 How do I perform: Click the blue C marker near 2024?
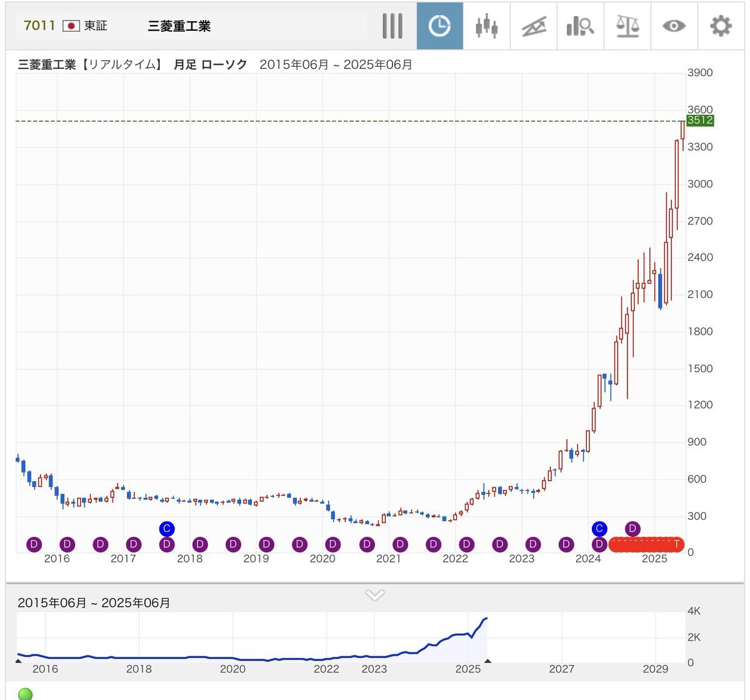click(x=599, y=529)
